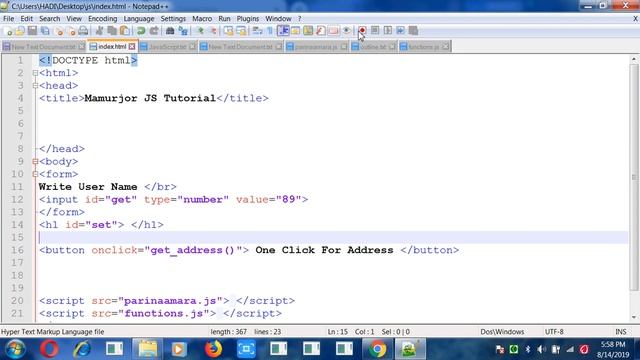640x360 pixels.
Task: Switch to the parinaamara.js tab
Action: click(x=316, y=47)
